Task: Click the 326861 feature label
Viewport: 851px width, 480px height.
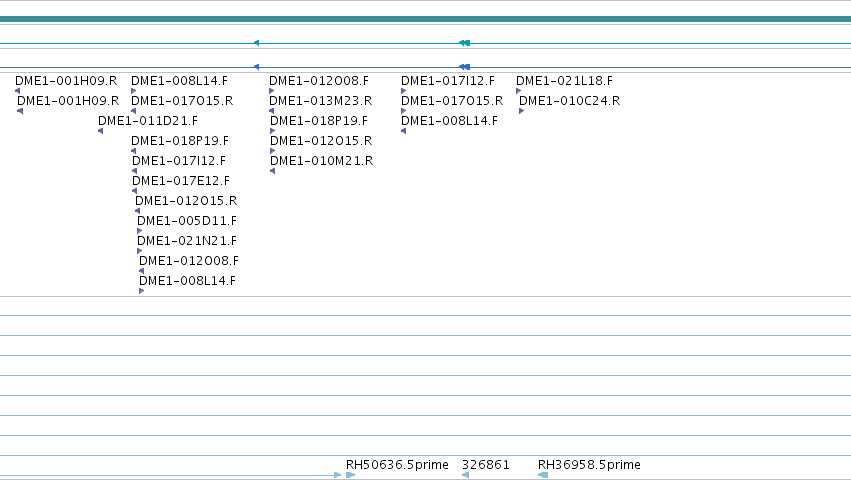Action: point(486,465)
